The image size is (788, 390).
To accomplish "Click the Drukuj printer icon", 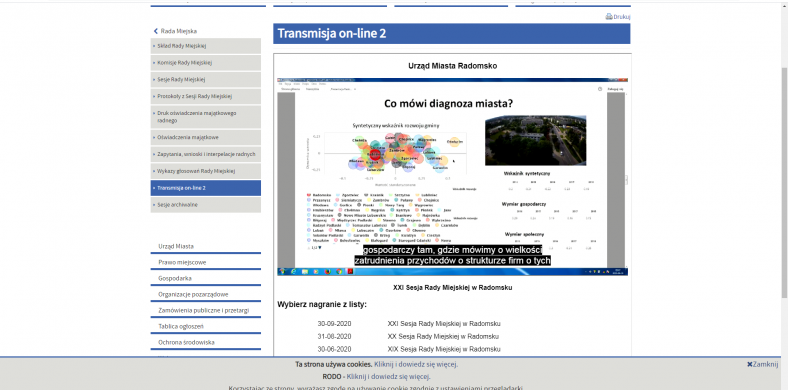I will click(x=609, y=17).
